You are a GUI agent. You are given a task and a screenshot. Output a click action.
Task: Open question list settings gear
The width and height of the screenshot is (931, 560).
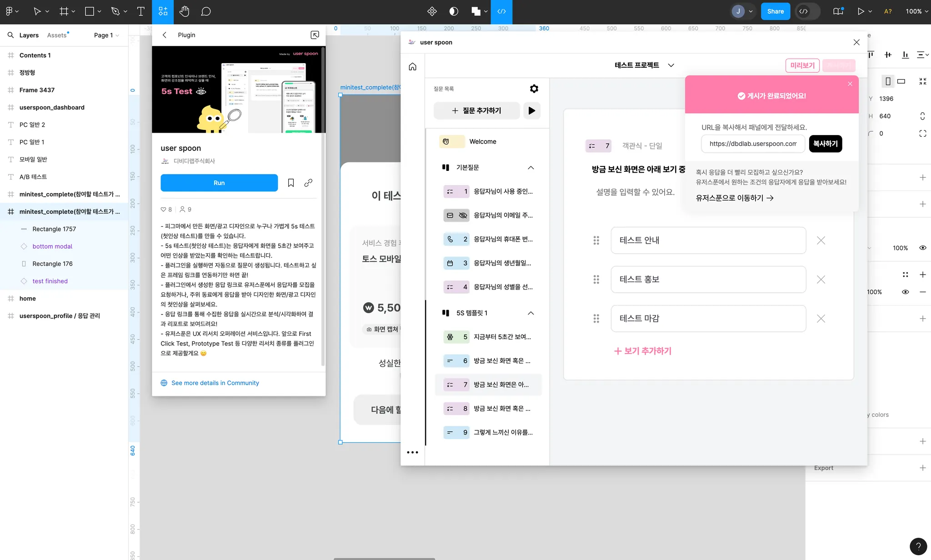pos(534,89)
